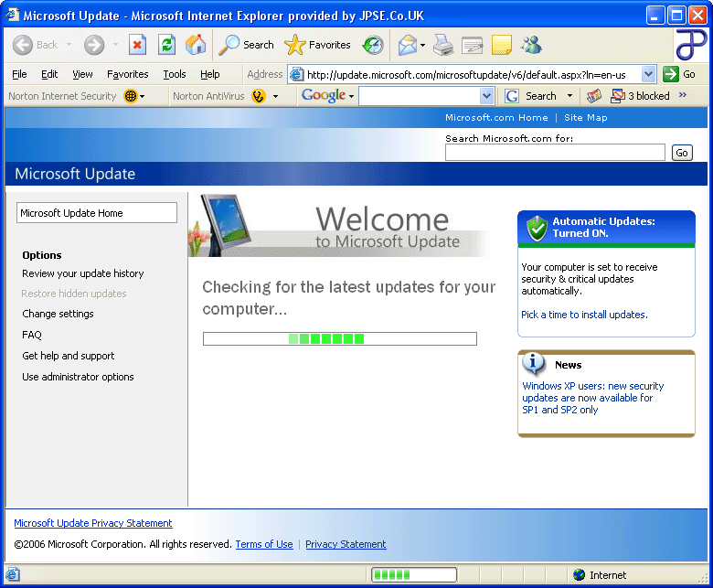Screen dimensions: 713x588
Task: Click the News info icon
Action: pos(533,363)
